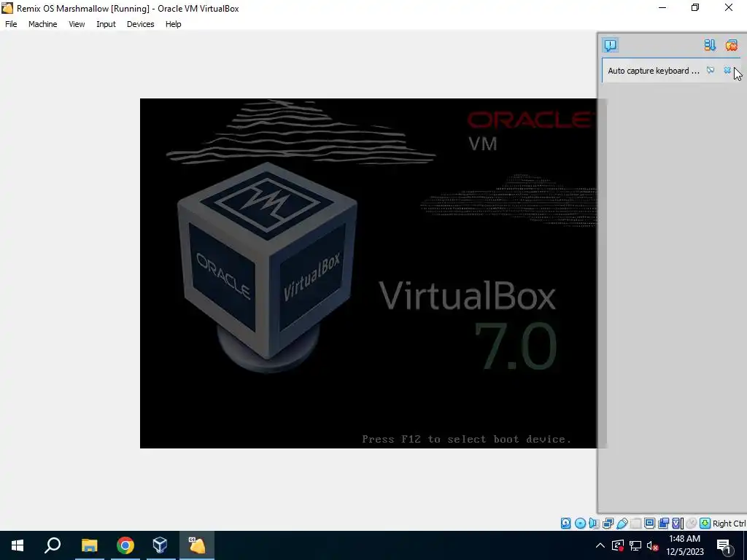Click the hard disk activity indicator

click(565, 524)
